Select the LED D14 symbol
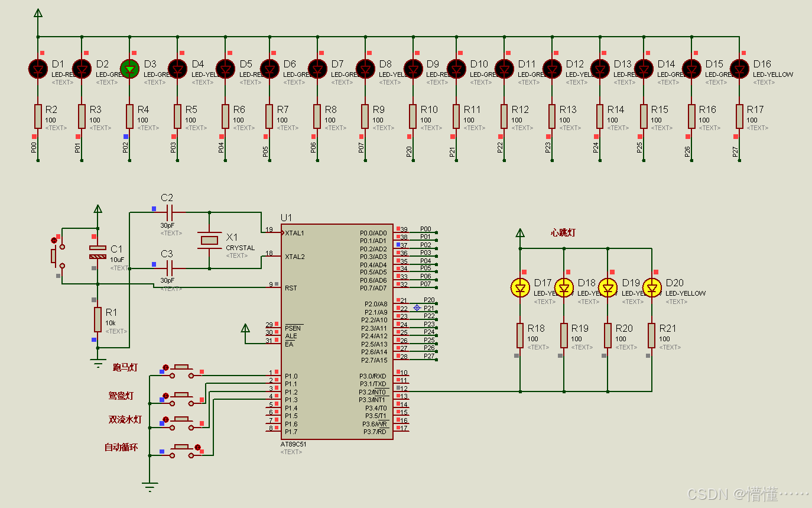Image resolution: width=812 pixels, height=508 pixels. pos(644,69)
